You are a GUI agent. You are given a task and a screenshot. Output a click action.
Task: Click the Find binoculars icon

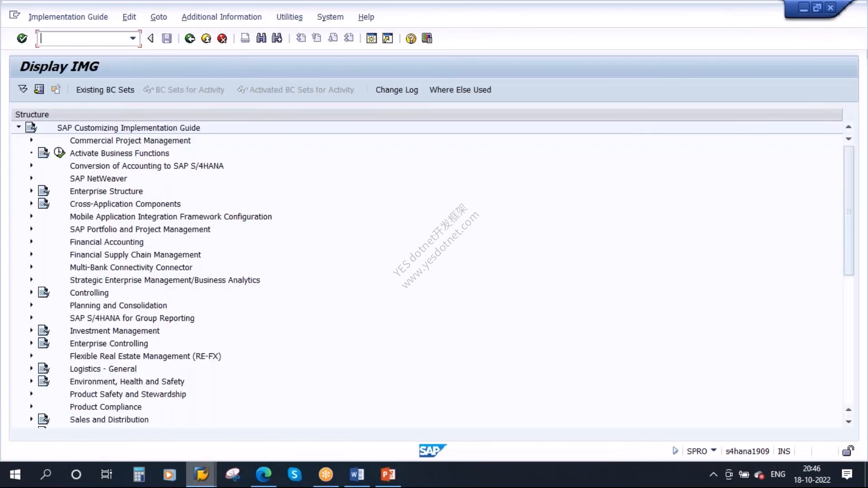(261, 38)
